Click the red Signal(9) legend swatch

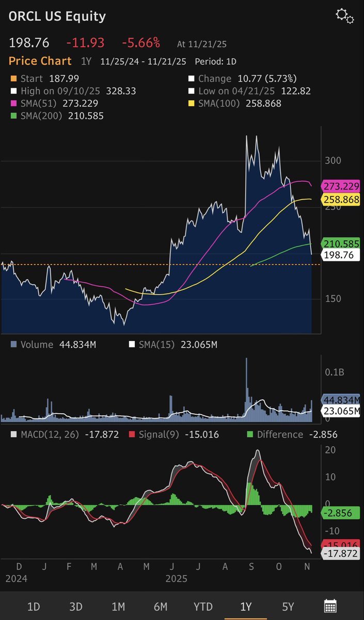(132, 435)
